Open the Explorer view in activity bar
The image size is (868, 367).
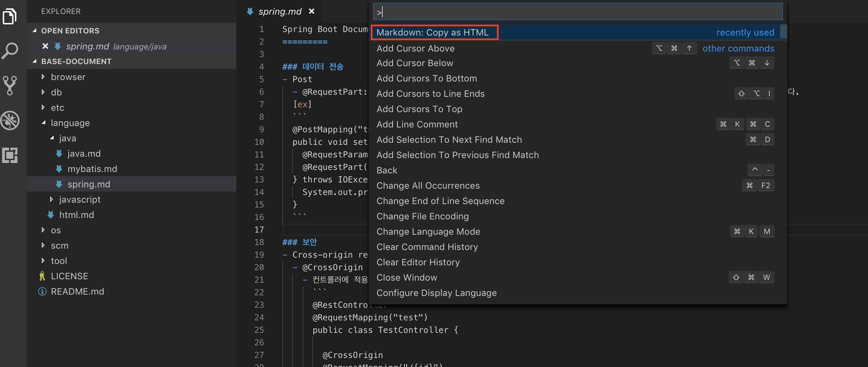10,16
